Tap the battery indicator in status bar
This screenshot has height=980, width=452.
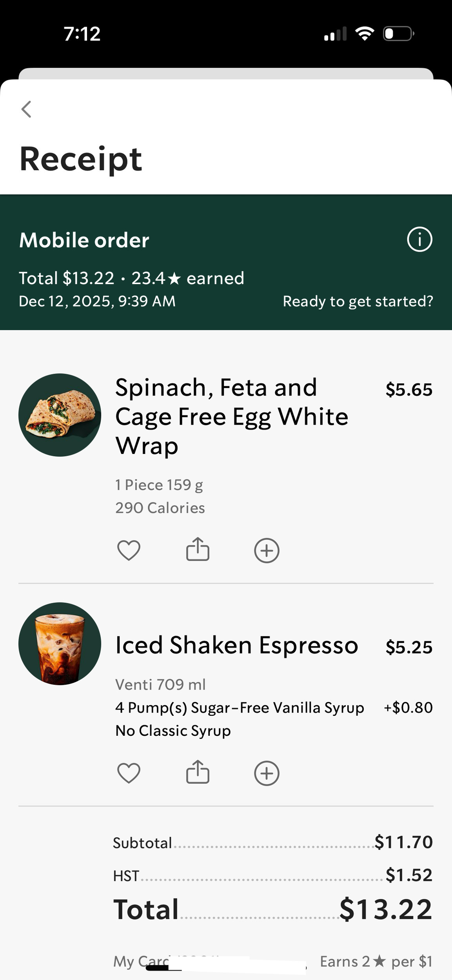coord(398,34)
